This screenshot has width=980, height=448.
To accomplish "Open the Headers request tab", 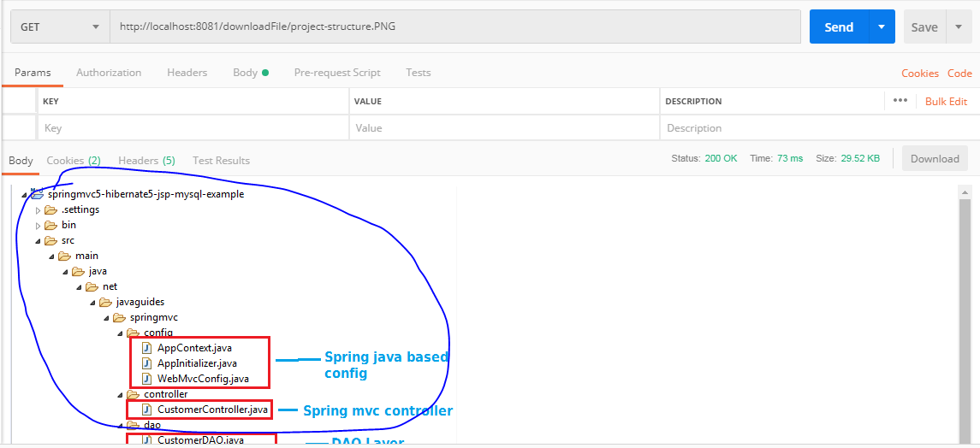I will (x=187, y=73).
